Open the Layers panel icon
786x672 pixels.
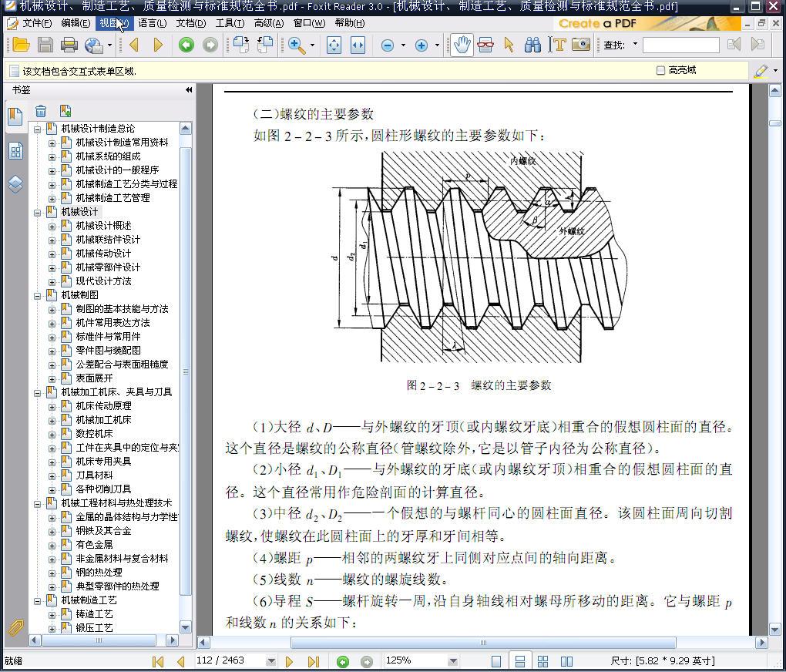pos(15,184)
